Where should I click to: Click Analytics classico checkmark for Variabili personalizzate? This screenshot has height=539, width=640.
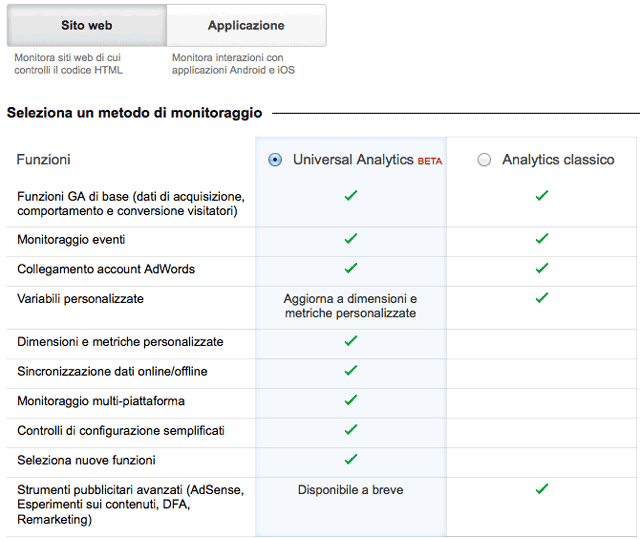tap(542, 297)
